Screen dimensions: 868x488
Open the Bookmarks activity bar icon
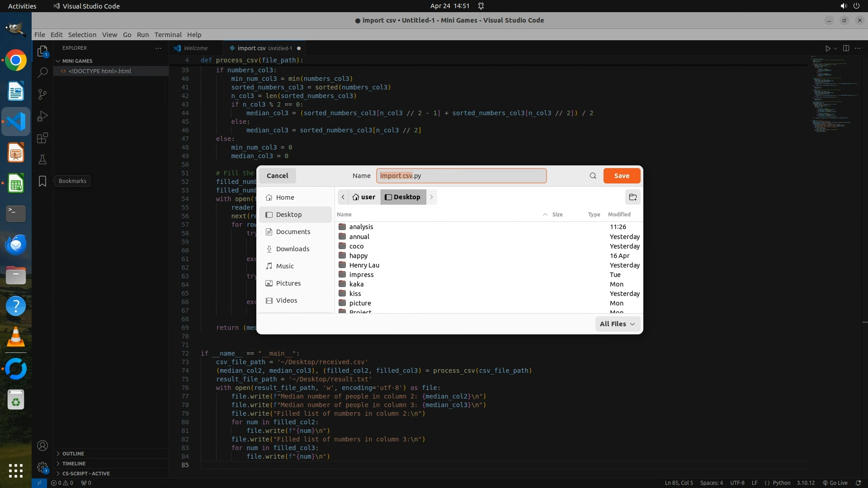point(42,181)
